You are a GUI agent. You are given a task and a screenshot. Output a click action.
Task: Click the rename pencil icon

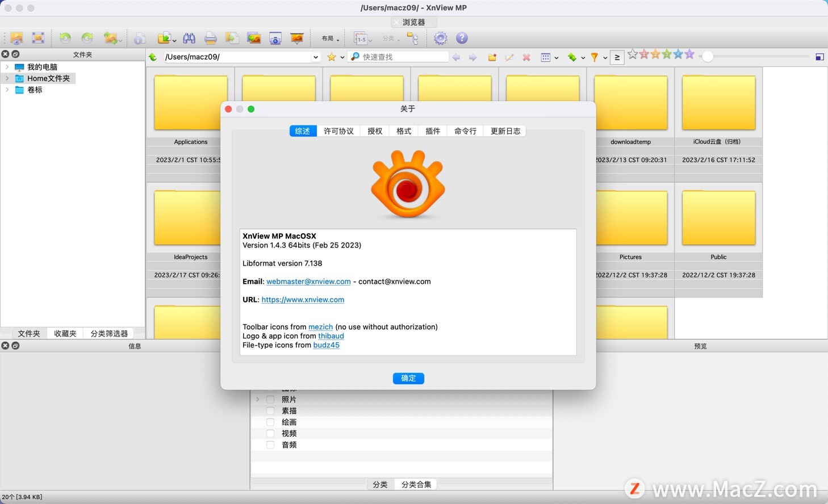(x=509, y=57)
